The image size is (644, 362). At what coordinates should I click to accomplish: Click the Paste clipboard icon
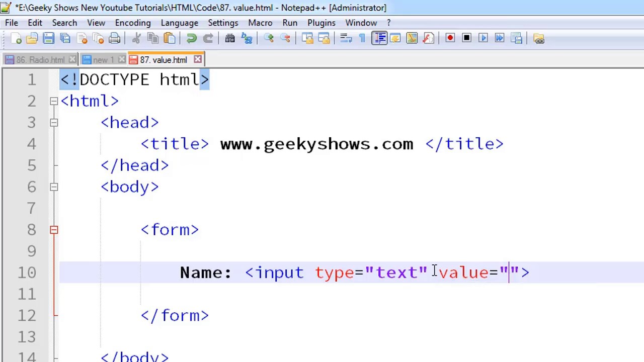[x=170, y=38]
